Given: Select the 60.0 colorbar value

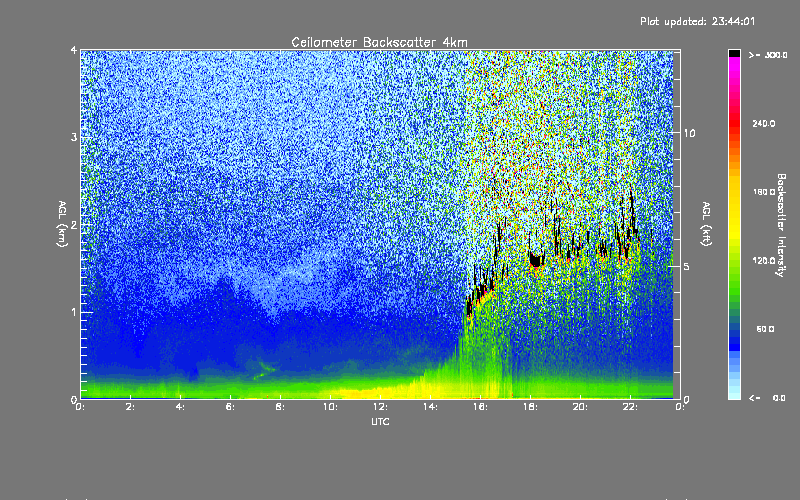Looking at the screenshot, I should [x=765, y=329].
